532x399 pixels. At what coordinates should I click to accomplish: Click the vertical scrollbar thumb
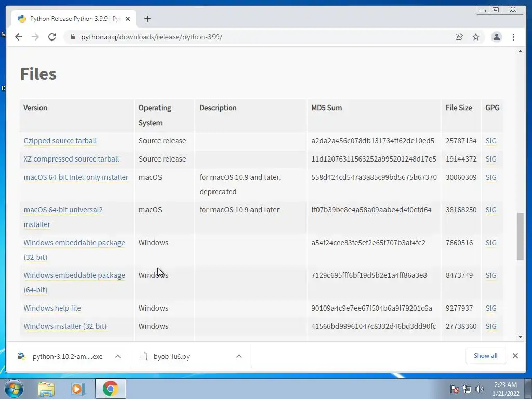(520, 236)
